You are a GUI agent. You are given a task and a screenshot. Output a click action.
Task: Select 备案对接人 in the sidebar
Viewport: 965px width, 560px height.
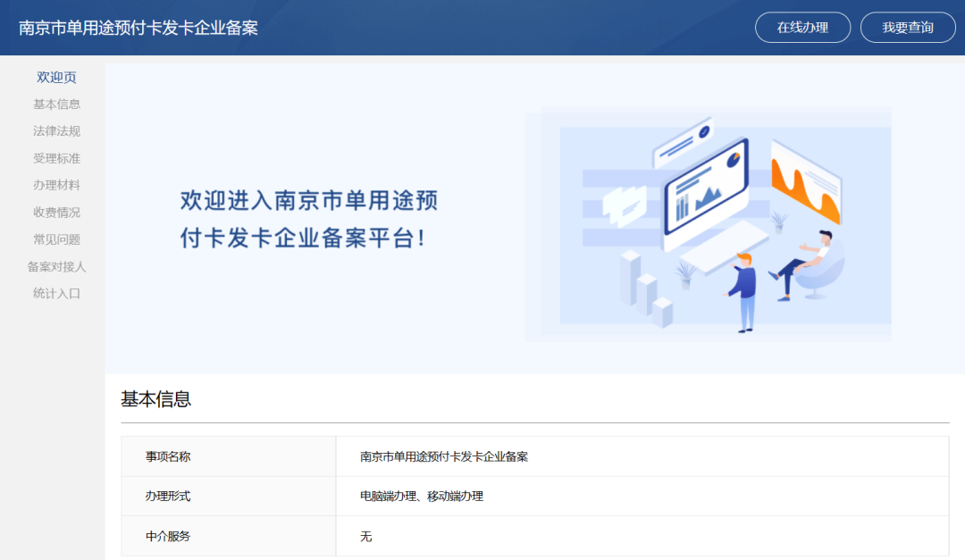click(56, 266)
